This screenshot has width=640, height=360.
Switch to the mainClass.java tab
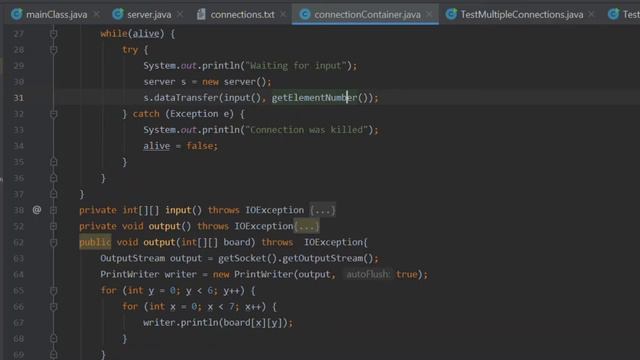pos(56,15)
